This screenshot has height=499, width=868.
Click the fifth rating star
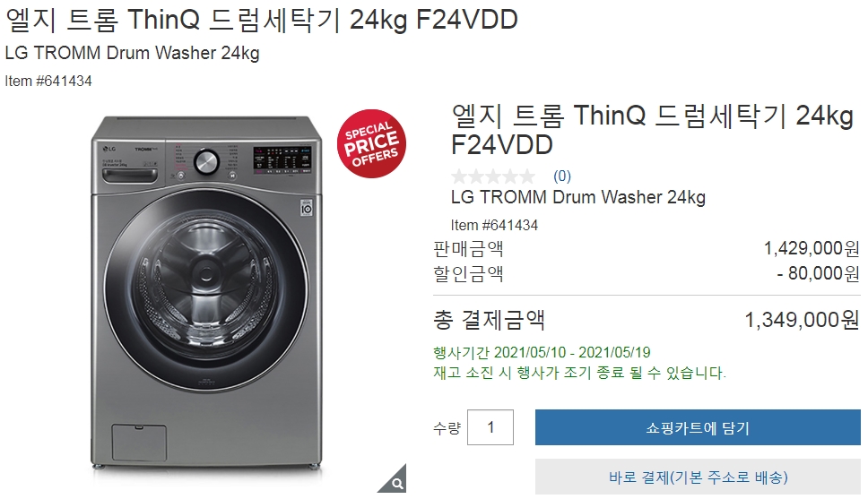(526, 176)
